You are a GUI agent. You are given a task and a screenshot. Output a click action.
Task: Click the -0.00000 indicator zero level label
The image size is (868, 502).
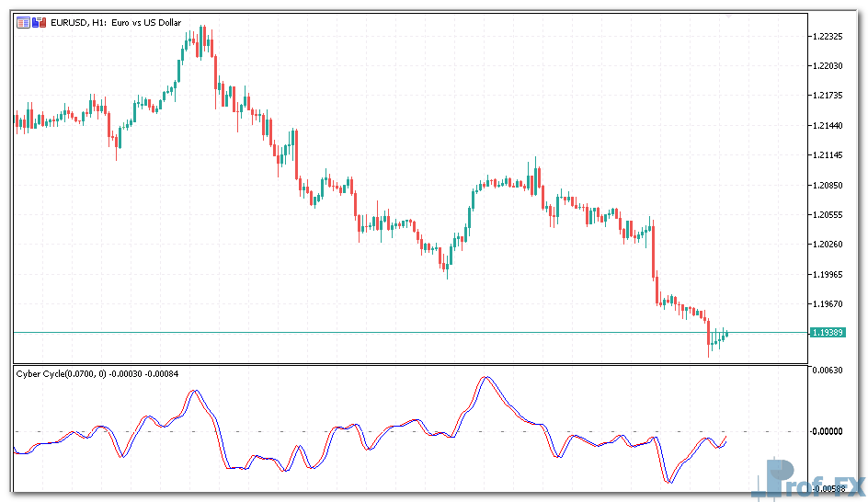click(x=828, y=431)
